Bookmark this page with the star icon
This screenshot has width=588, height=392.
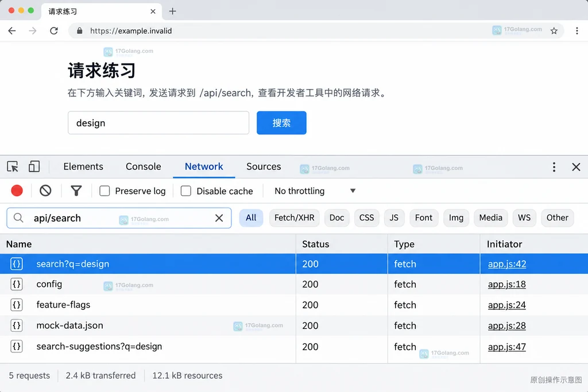[554, 31]
